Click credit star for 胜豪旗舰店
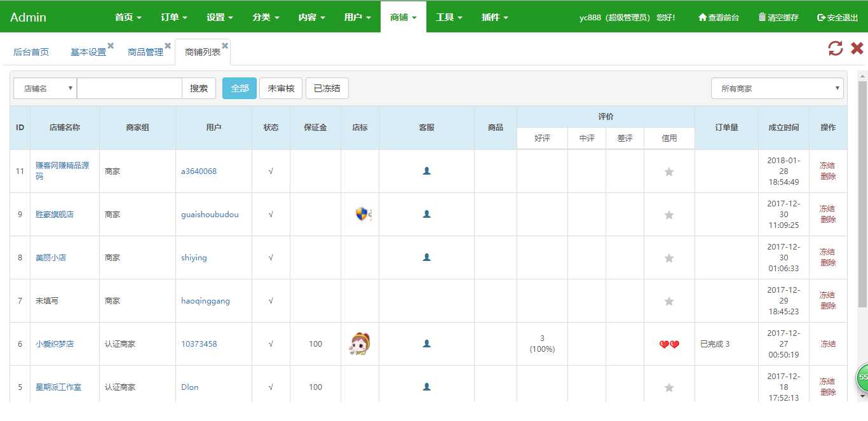This screenshot has height=421, width=868. click(669, 215)
